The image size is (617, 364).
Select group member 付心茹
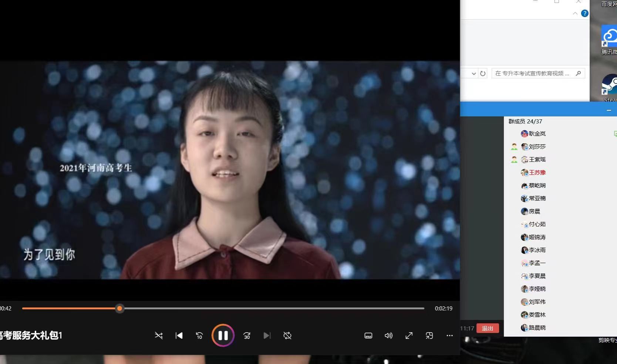(537, 224)
